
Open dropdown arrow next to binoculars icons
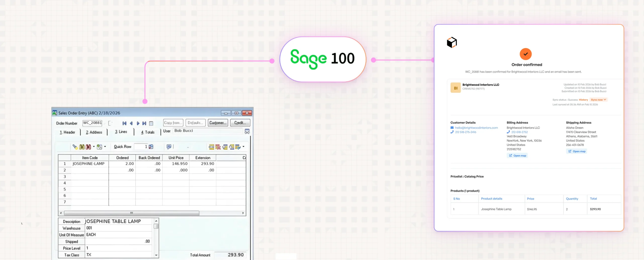tap(94, 147)
